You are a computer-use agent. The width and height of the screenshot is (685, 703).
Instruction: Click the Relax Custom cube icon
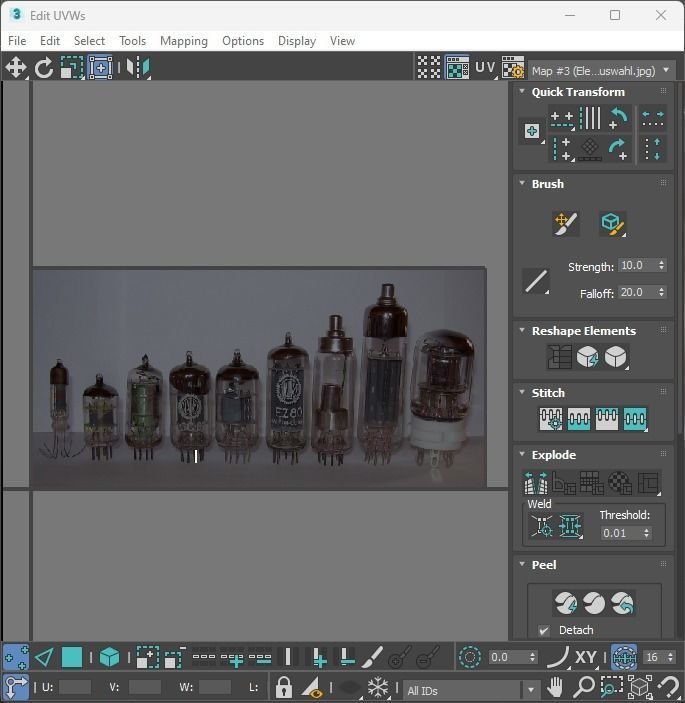point(616,357)
